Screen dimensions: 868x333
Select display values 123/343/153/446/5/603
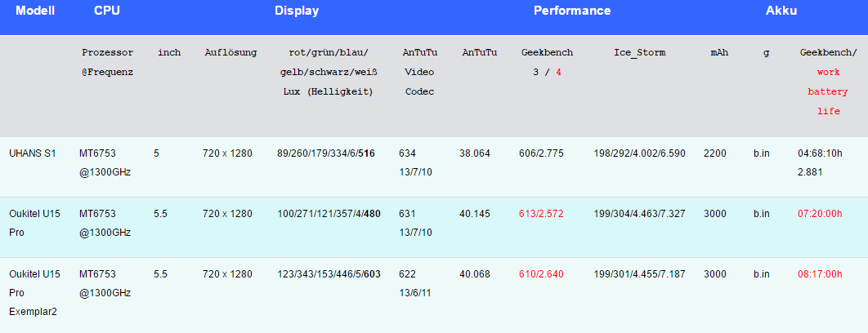click(x=329, y=273)
